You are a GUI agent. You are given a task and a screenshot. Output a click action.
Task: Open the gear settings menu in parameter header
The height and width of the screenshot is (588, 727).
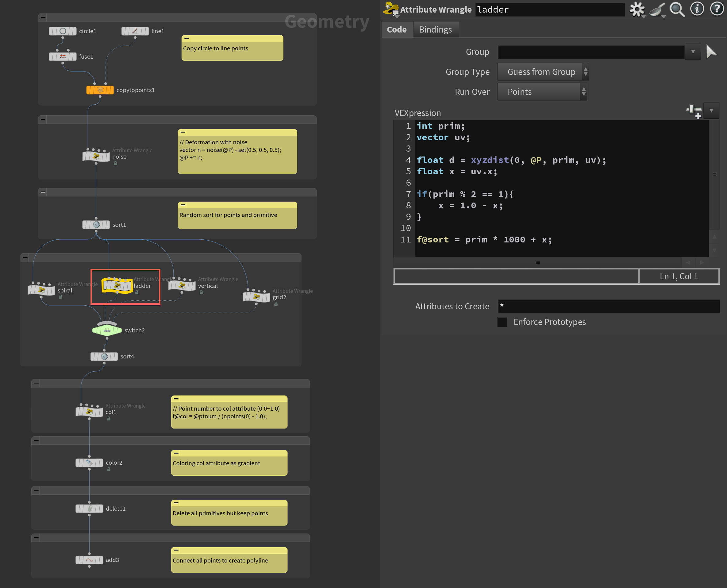click(x=637, y=9)
